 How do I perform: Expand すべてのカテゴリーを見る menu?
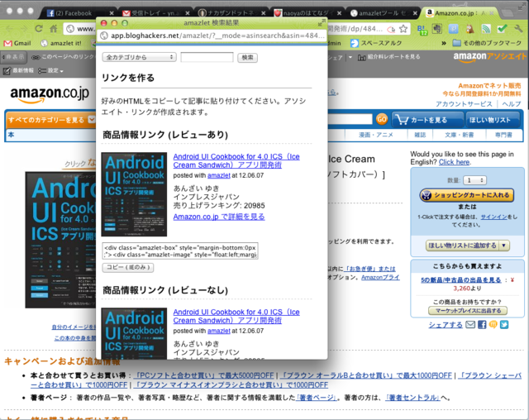(51, 120)
